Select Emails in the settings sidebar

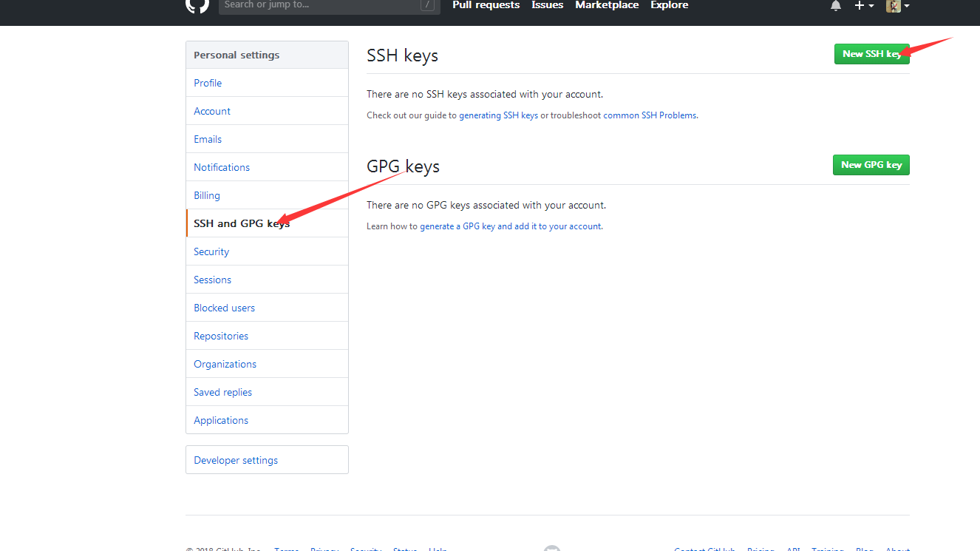pyautogui.click(x=208, y=139)
